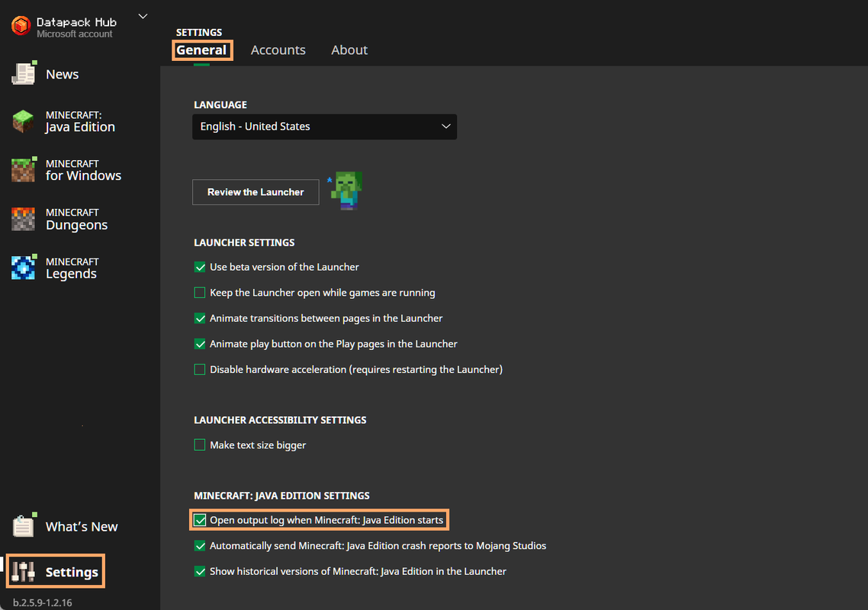Click the launcher version text b.2.5.9-1.2.16

pos(43,602)
